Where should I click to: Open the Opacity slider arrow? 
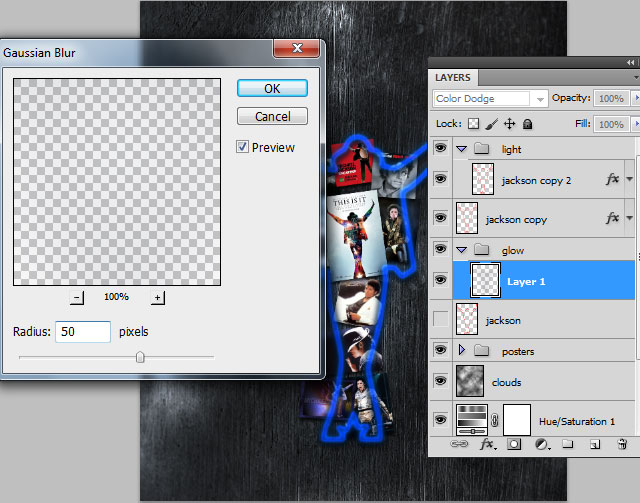pos(636,98)
